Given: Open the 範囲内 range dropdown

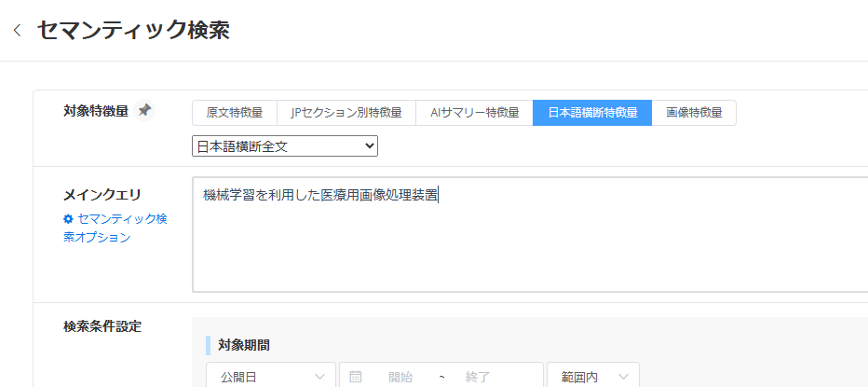Looking at the screenshot, I should point(592,377).
